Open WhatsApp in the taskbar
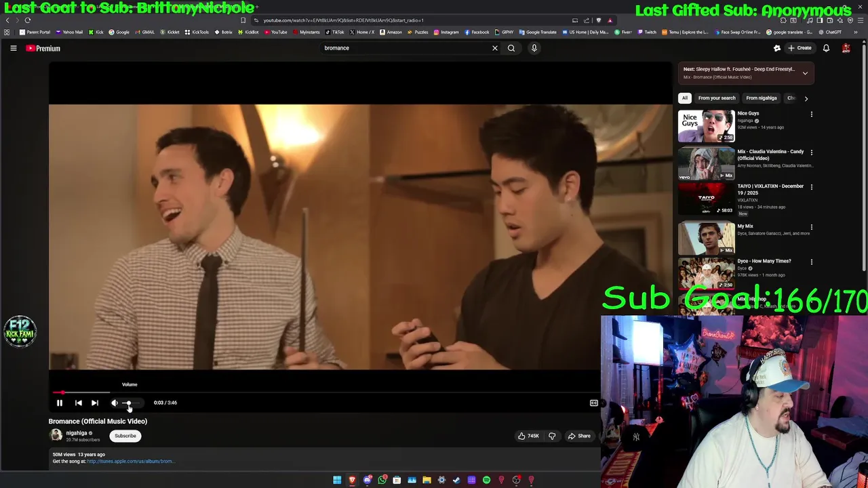Viewport: 868px width, 488px height. [382, 480]
